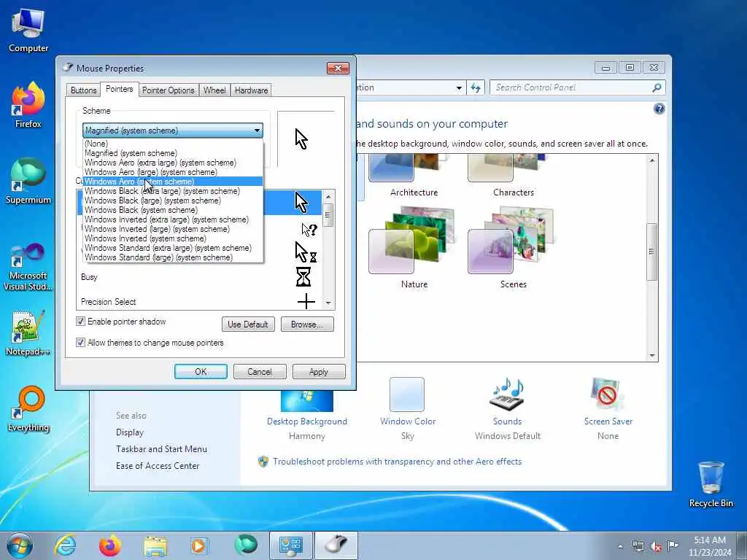Image resolution: width=747 pixels, height=560 pixels.
Task: Choose Windows Aero (extra large) scheme
Action: [x=172, y=163]
